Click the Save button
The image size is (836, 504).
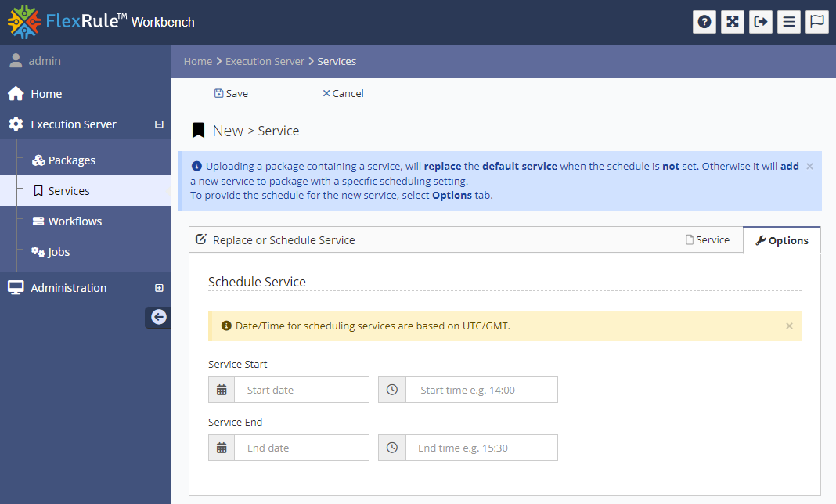click(232, 93)
